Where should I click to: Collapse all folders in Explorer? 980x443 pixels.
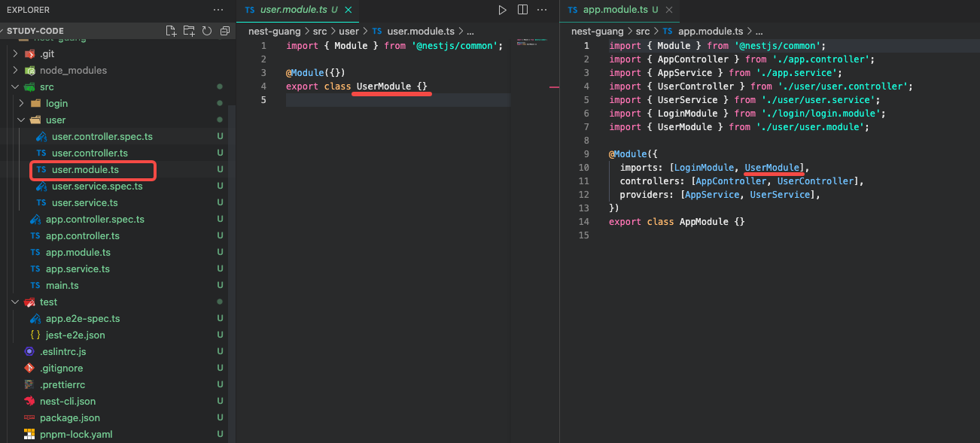[x=225, y=31]
